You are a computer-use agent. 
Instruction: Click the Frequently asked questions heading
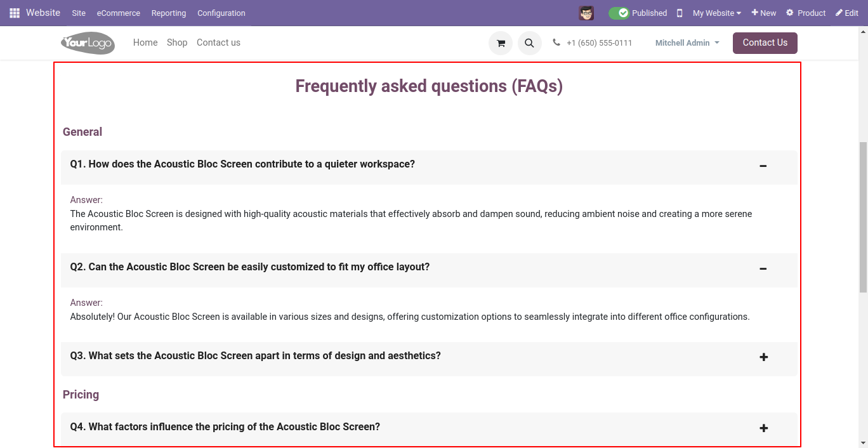429,86
